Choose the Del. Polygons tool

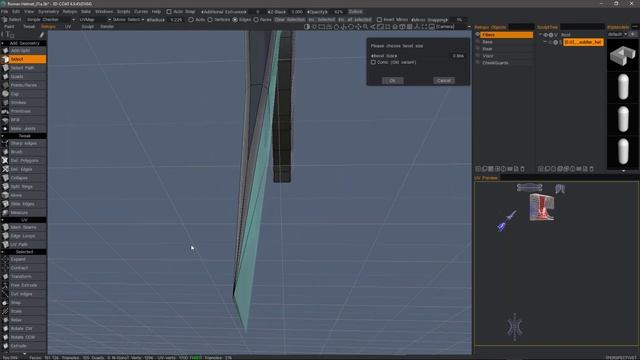tap(24, 161)
